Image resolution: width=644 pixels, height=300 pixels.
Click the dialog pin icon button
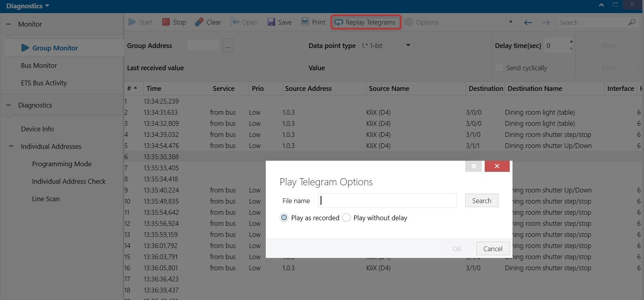pos(474,166)
